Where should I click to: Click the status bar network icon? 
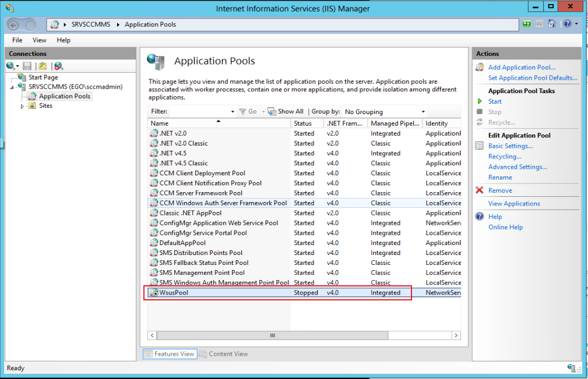click(x=572, y=368)
